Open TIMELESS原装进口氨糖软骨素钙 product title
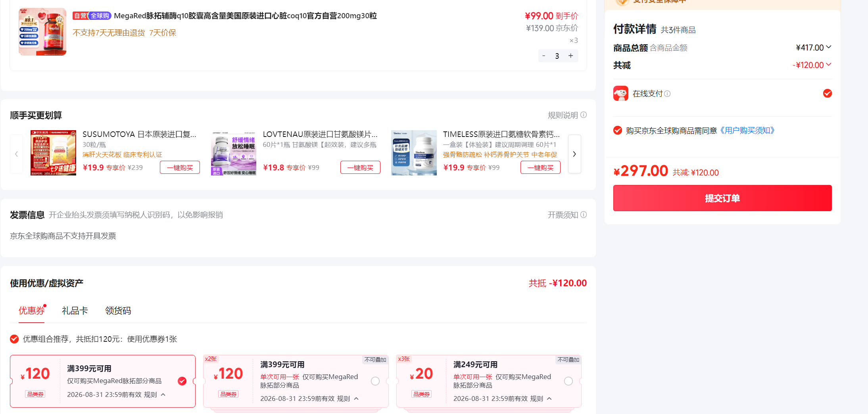Viewport: 868px width, 414px height. (x=501, y=134)
